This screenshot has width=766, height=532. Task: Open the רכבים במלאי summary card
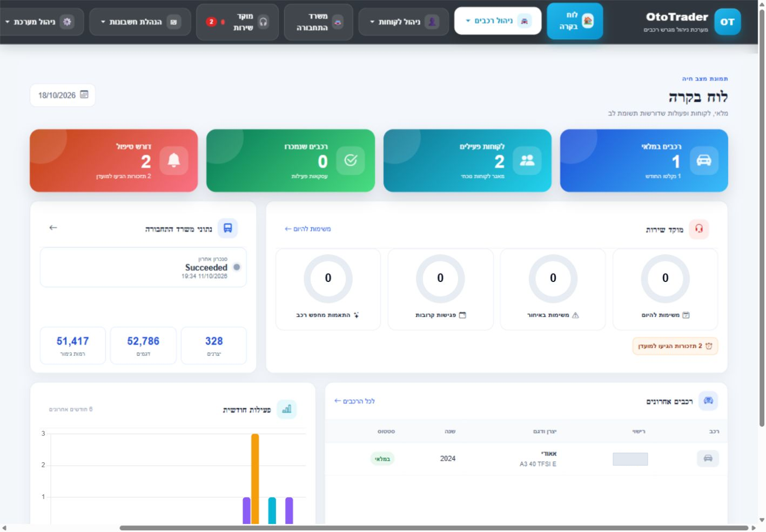click(x=644, y=160)
